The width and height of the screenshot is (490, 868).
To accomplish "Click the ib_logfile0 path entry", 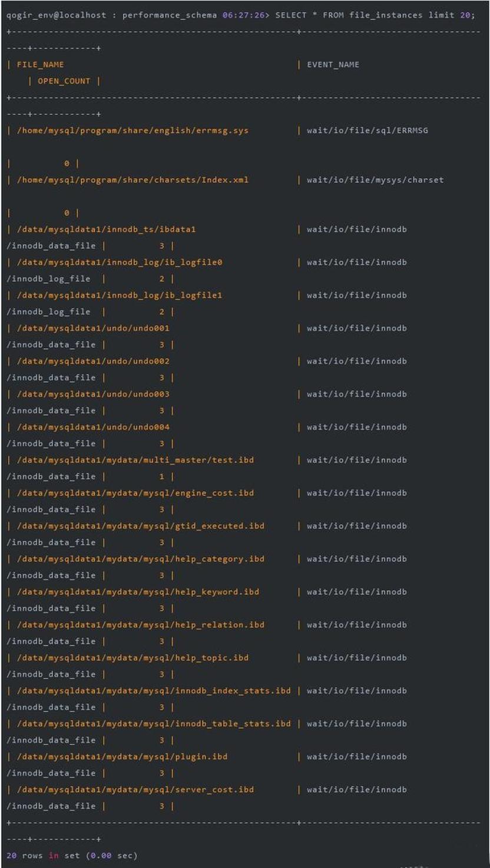I will click(120, 262).
